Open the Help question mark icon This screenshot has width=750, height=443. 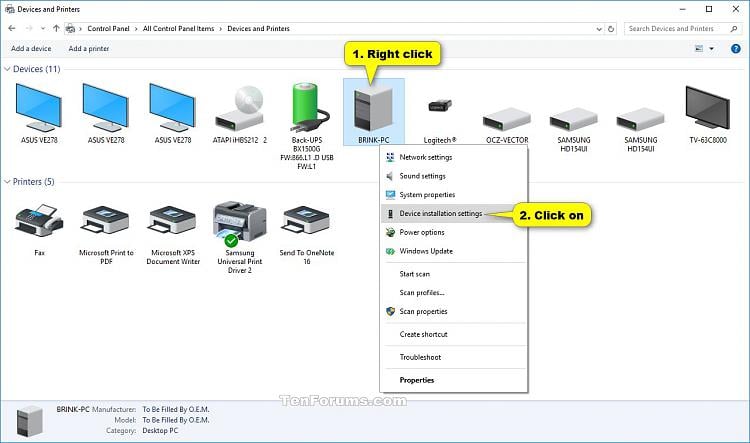tap(736, 48)
